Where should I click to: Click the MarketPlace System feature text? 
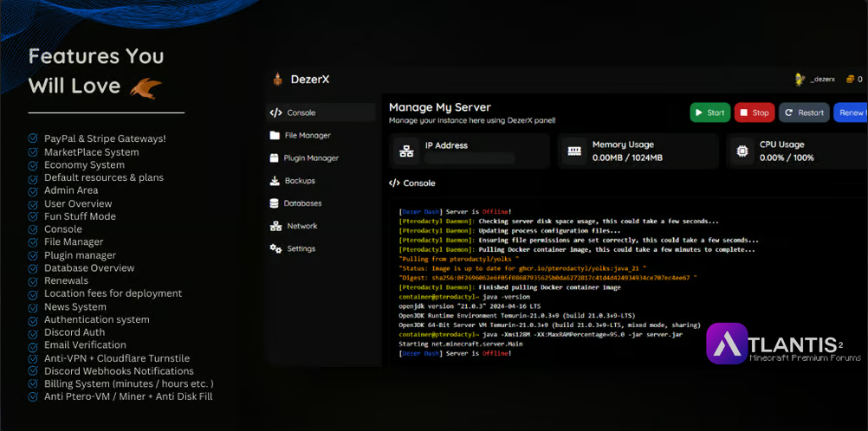91,151
